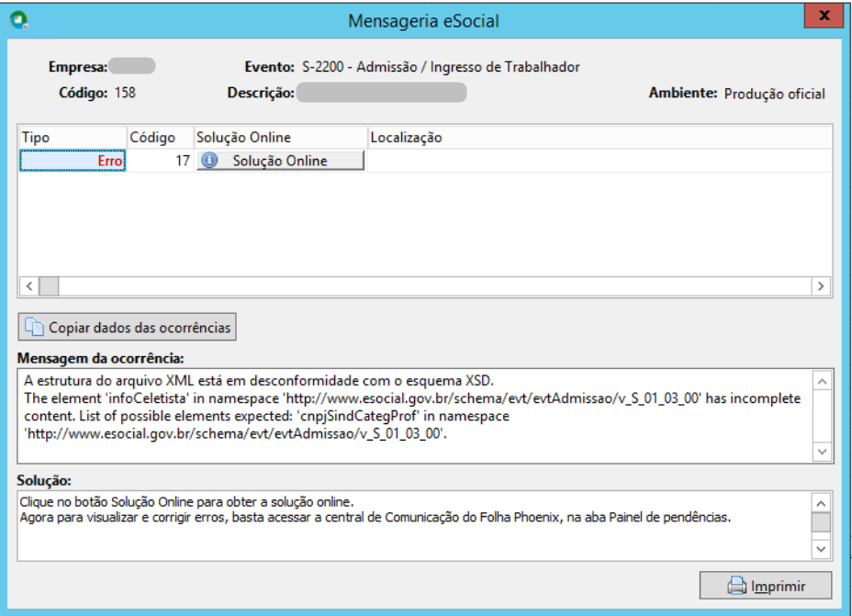Click the copy pages icon on Copiar button
The width and height of the screenshot is (852, 616).
point(34,327)
